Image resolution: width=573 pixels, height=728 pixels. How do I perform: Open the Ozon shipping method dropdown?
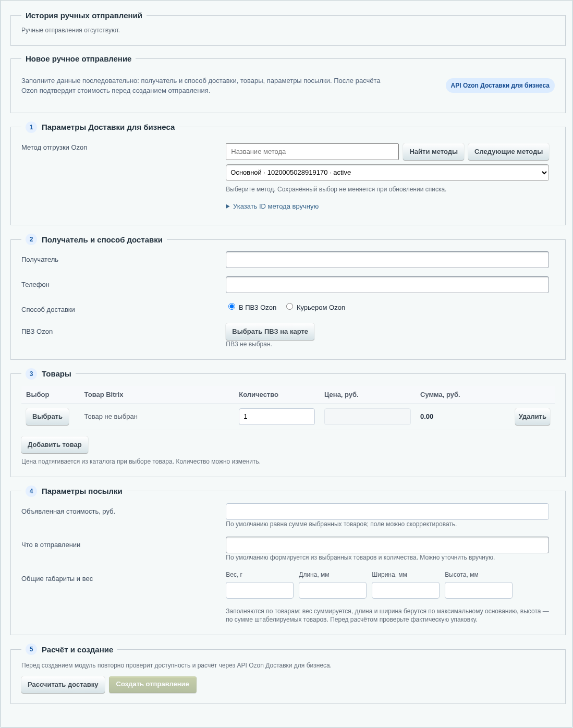[x=387, y=173]
